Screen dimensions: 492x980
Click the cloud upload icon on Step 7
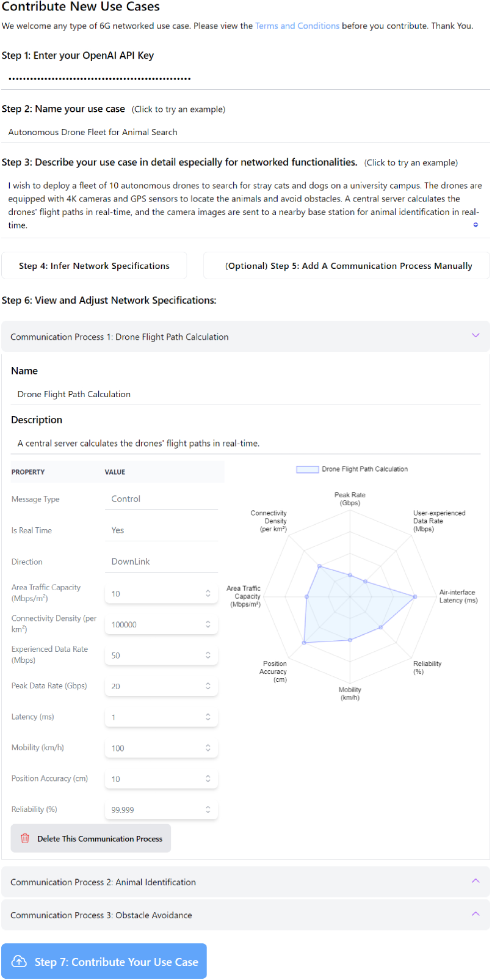point(20,962)
